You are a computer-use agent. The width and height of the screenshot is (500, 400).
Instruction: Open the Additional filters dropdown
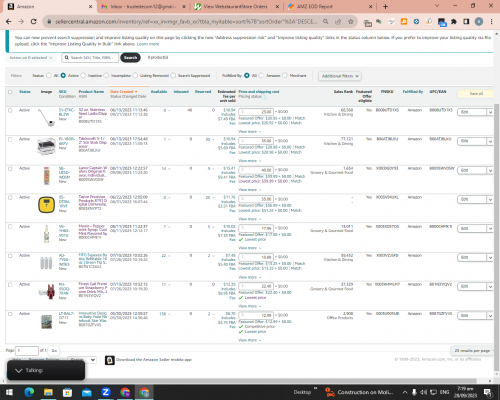pyautogui.click(x=340, y=76)
